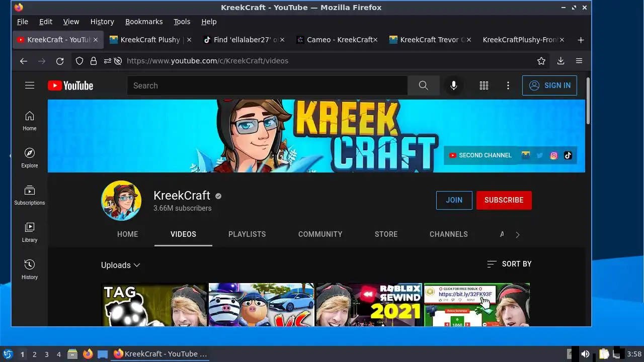Open the Instagram link on banner
The height and width of the screenshot is (362, 644).
tap(554, 155)
